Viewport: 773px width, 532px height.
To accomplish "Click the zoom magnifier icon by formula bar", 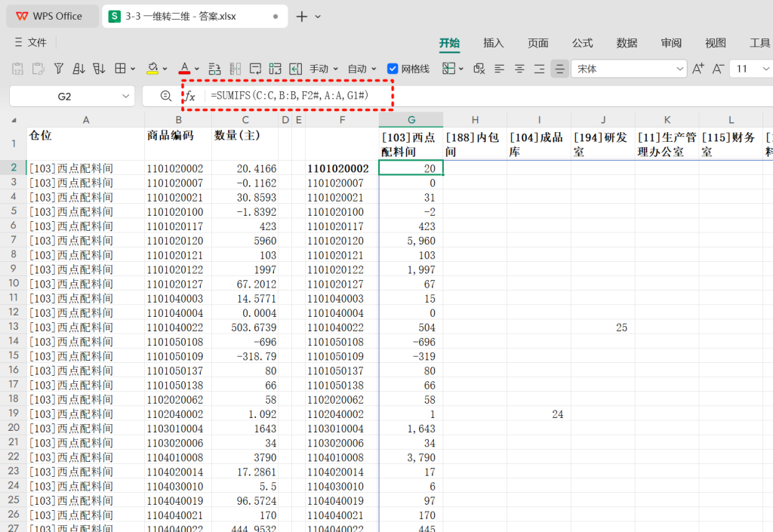I will point(166,96).
